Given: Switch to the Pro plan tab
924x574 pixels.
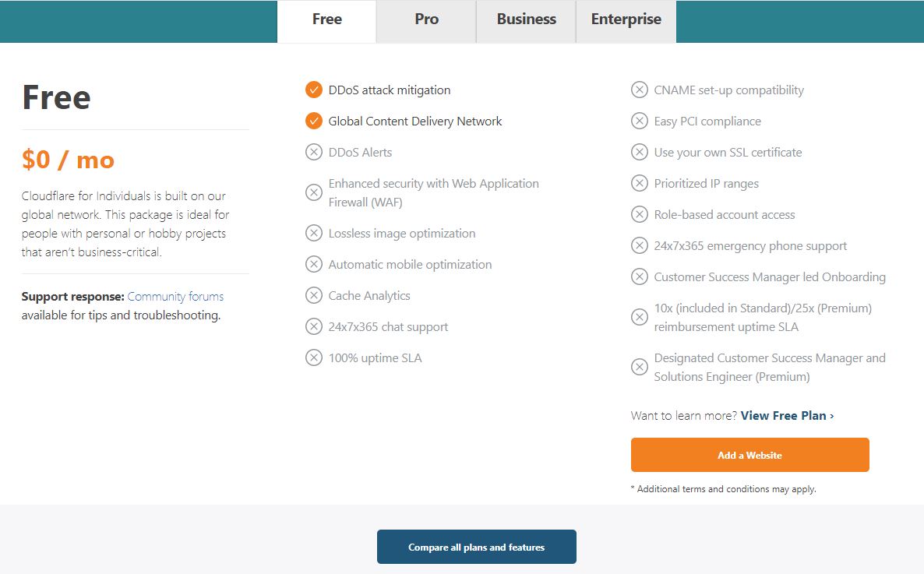Looking at the screenshot, I should (x=426, y=20).
